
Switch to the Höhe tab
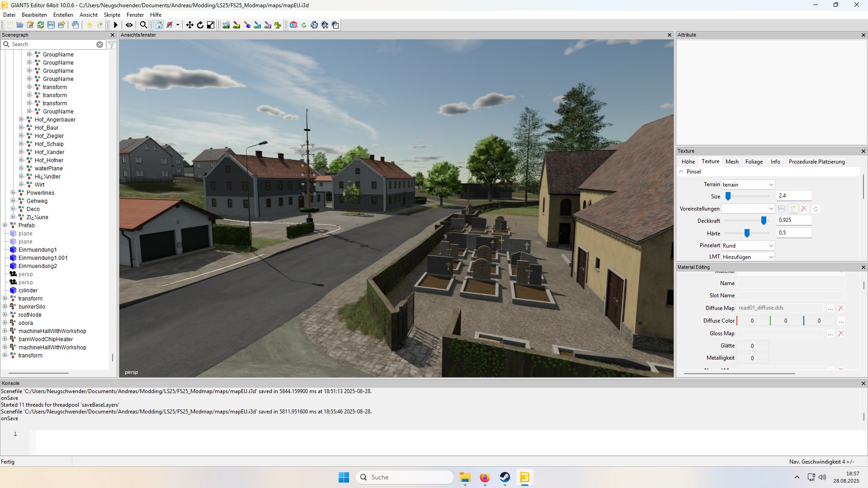pos(688,162)
